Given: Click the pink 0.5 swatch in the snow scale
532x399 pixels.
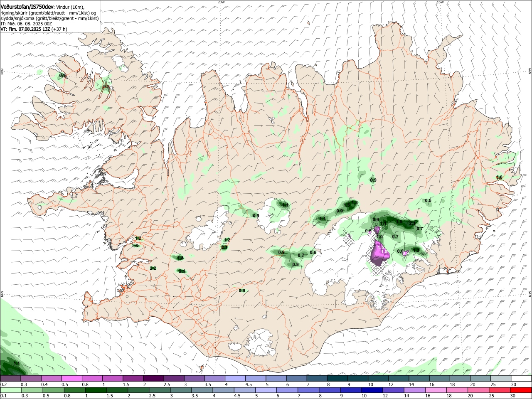Looking at the screenshot, I should [x=72, y=379].
